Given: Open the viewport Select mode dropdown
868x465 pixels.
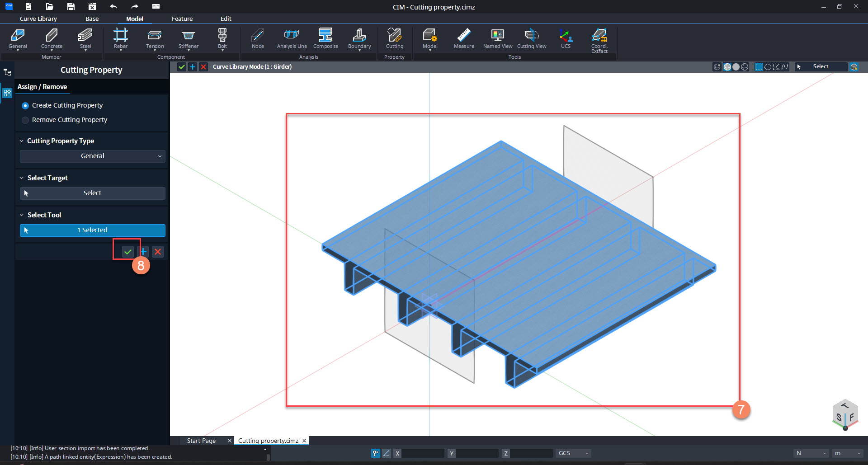Looking at the screenshot, I should coord(821,67).
